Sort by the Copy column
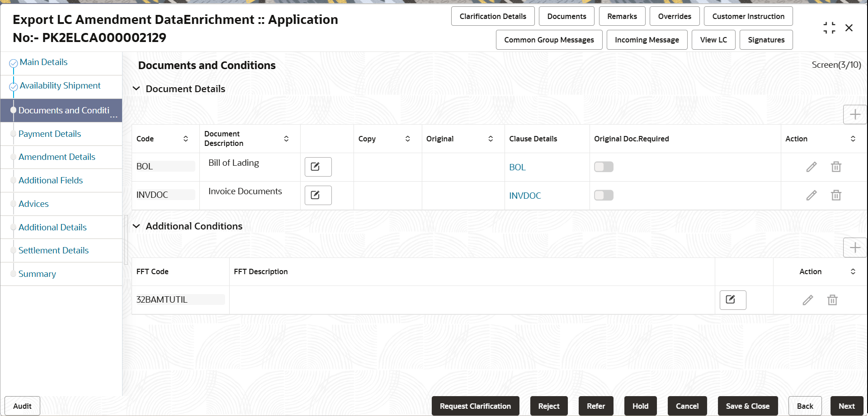 tap(407, 139)
